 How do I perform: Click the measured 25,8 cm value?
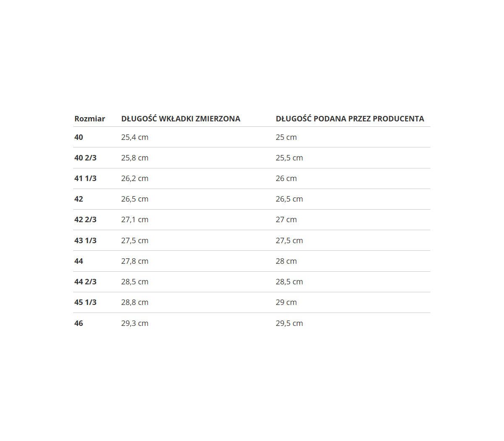pyautogui.click(x=135, y=158)
